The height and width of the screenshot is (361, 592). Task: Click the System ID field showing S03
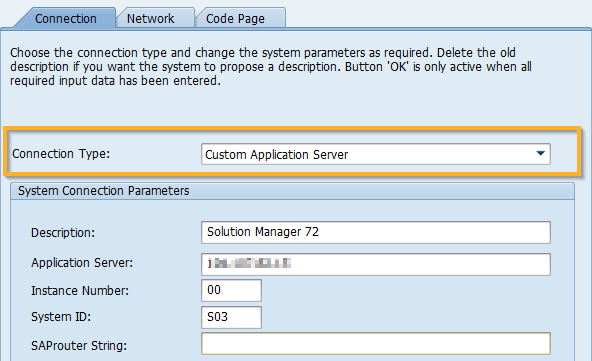click(x=231, y=317)
